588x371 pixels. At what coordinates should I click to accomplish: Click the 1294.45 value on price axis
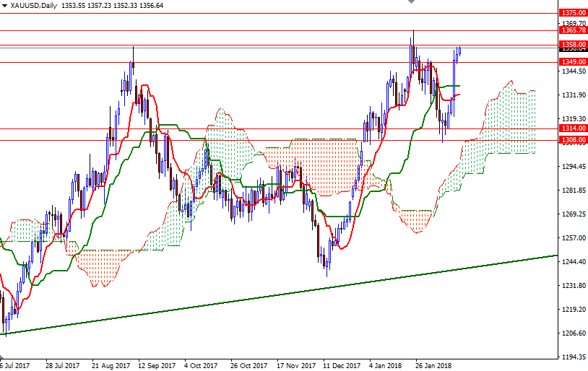coord(574,167)
